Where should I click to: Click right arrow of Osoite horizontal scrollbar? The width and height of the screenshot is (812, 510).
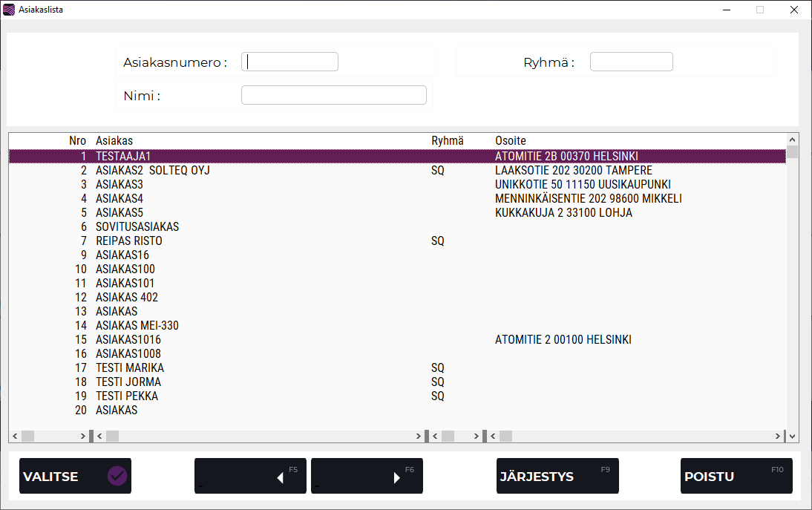778,437
